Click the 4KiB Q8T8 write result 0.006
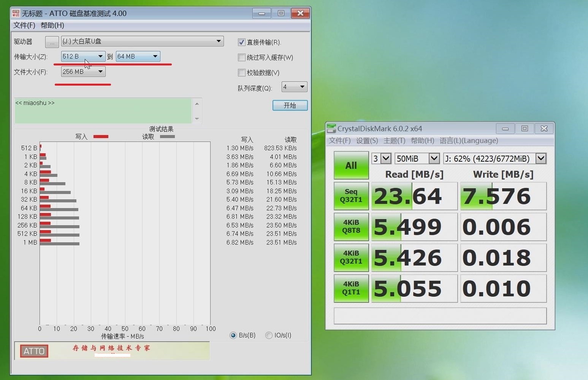This screenshot has height=380, width=588. pos(503,227)
